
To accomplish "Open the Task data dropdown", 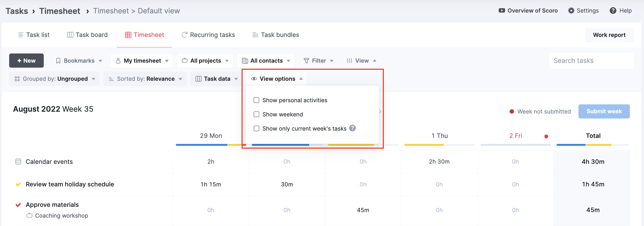I will click(x=216, y=79).
